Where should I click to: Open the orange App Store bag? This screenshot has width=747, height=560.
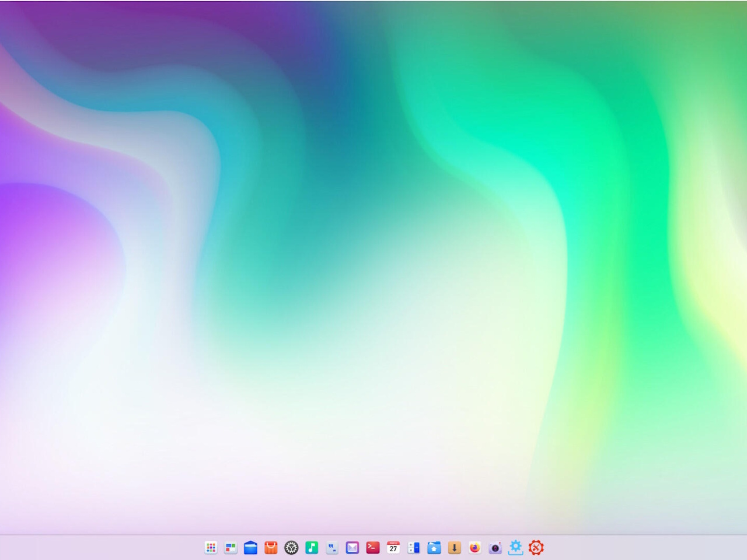click(271, 548)
